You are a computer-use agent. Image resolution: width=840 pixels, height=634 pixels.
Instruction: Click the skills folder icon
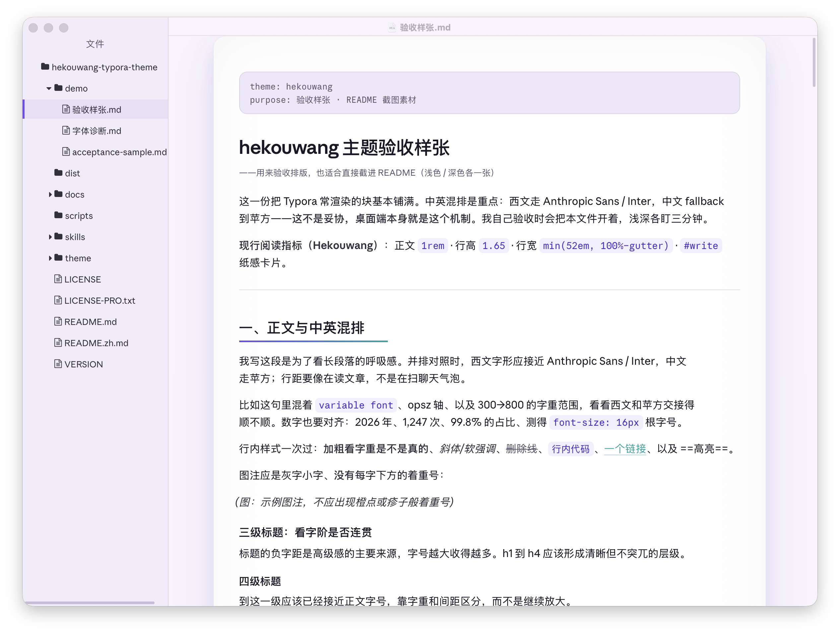(x=58, y=236)
